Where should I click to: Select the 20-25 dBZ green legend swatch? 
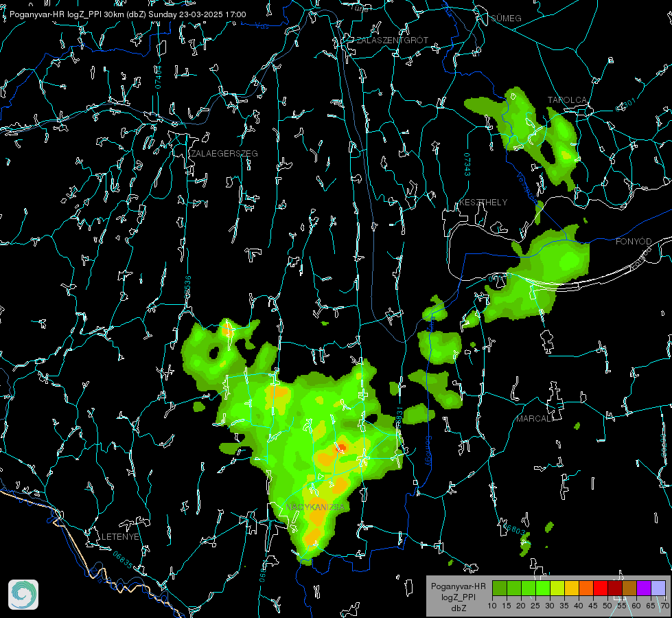click(x=529, y=588)
